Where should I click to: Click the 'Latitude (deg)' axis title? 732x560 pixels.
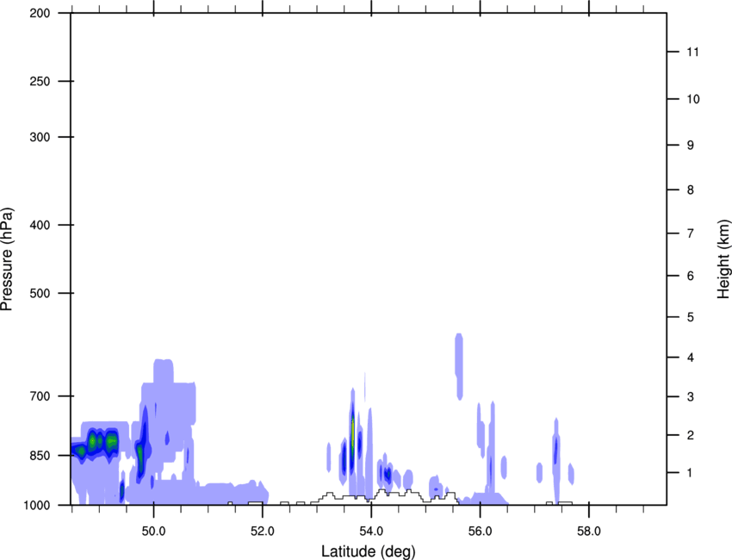point(369,551)
